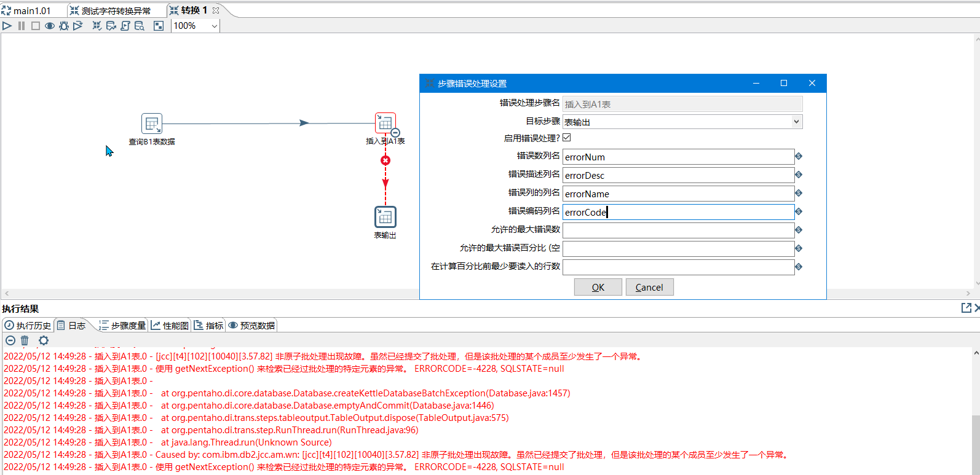980x475 pixels.
Task: Generate SQL script icon in toolbar
Action: coord(125,26)
